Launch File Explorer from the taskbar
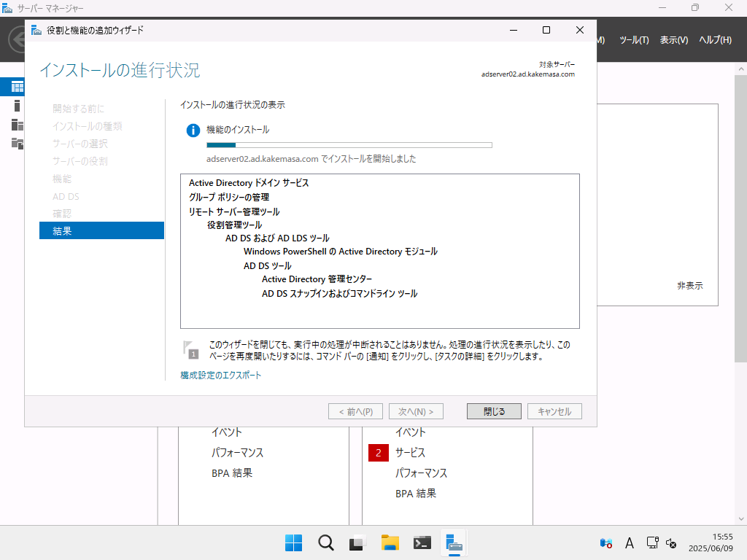Screen dimensions: 747x560 click(390, 542)
